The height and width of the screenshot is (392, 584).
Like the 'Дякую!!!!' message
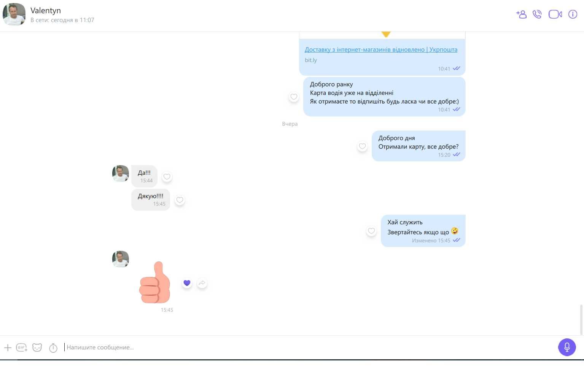[180, 200]
